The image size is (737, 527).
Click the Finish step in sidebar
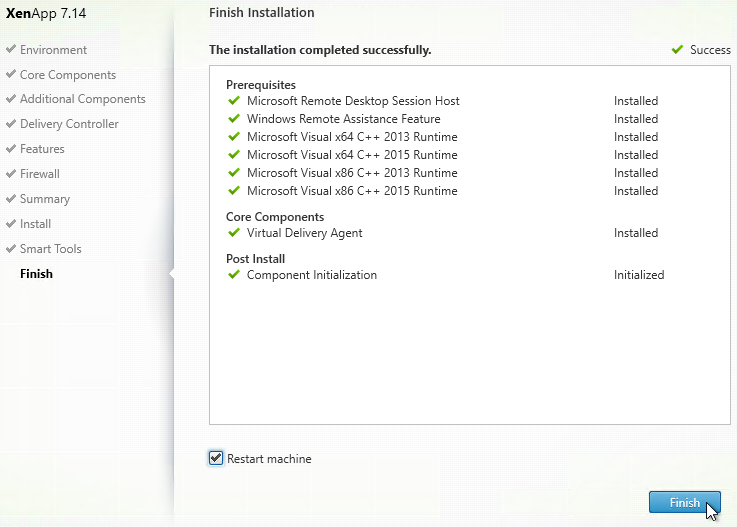tap(36, 274)
